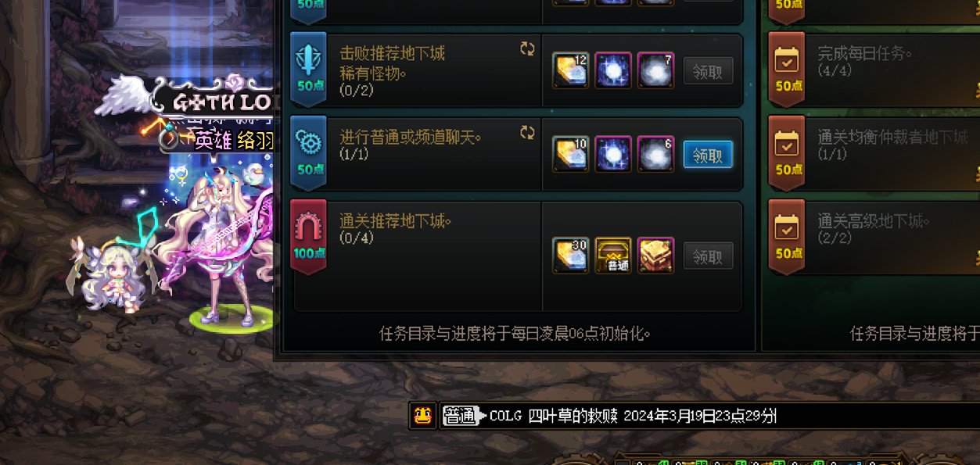
Task: Select golden cube reward in 通关推荐地下城 row
Action: click(655, 256)
